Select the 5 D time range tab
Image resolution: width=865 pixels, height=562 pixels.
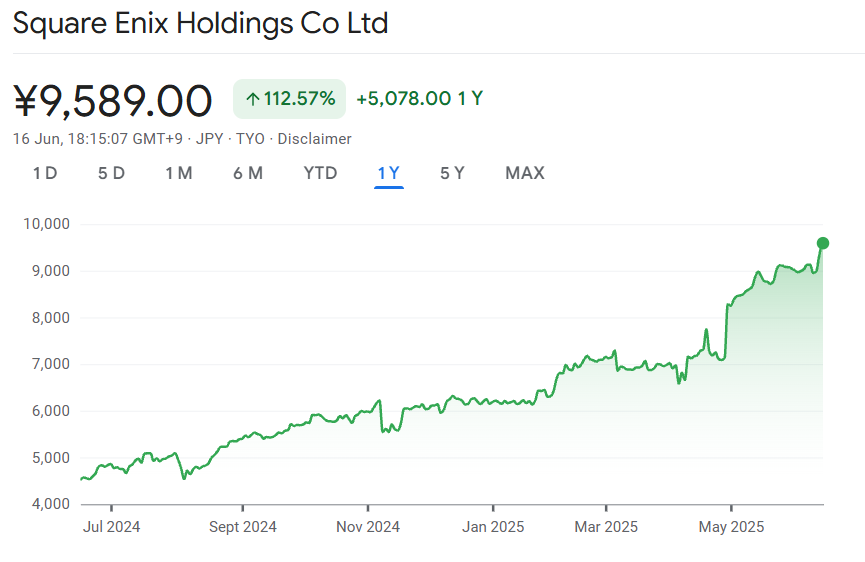[111, 173]
